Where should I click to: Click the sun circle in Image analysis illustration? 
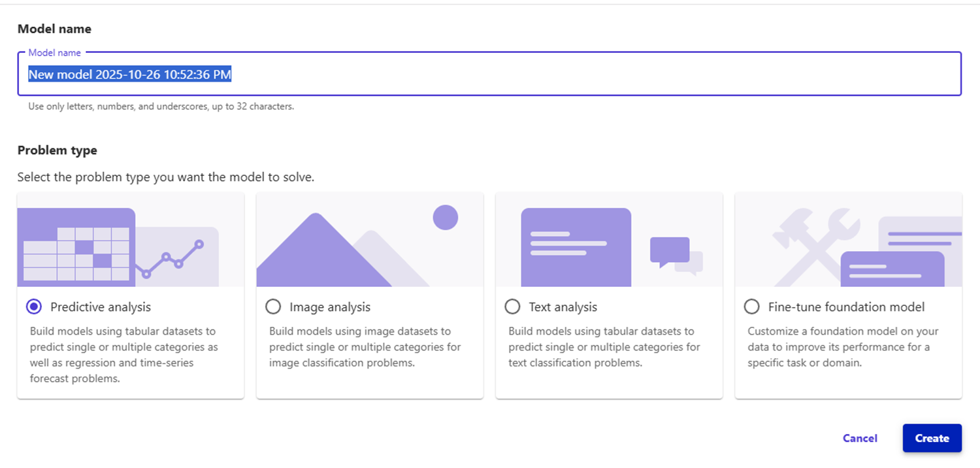(446, 217)
